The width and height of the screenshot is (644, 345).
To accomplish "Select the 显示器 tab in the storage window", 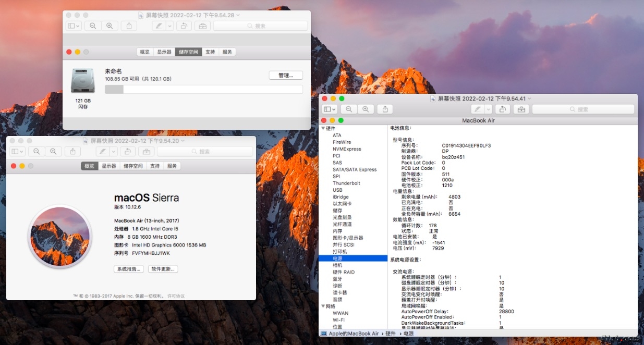I will click(164, 52).
